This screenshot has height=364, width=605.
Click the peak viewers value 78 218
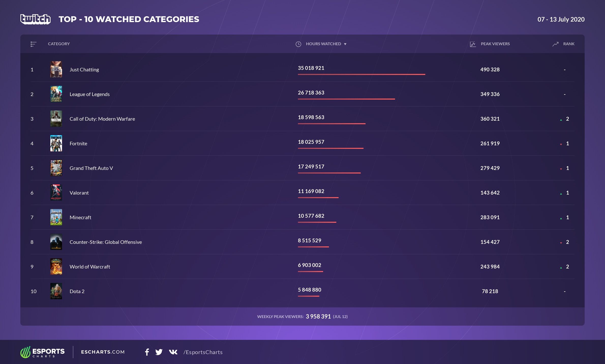coord(490,291)
